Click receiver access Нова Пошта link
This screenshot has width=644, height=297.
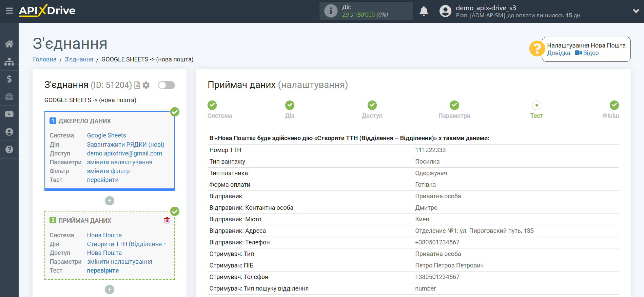coord(104,253)
